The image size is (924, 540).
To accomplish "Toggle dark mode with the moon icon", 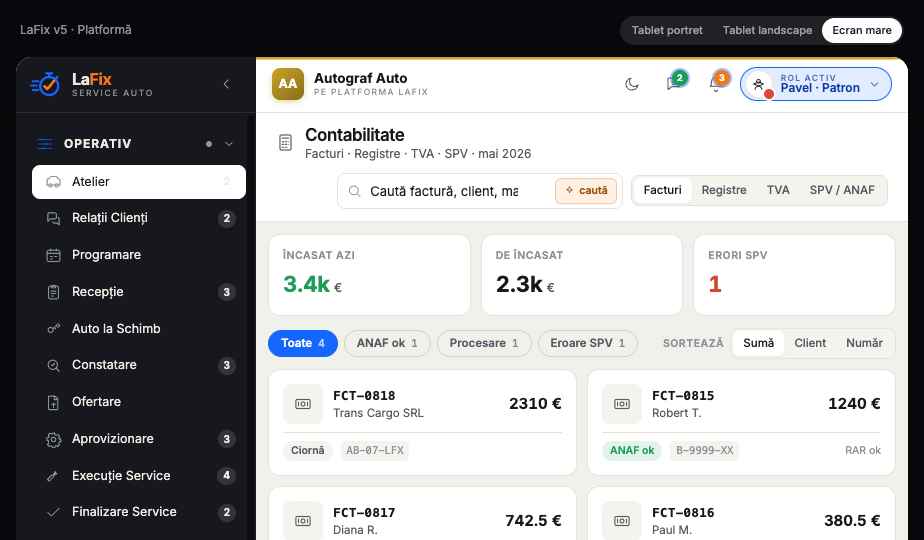I will click(x=632, y=84).
